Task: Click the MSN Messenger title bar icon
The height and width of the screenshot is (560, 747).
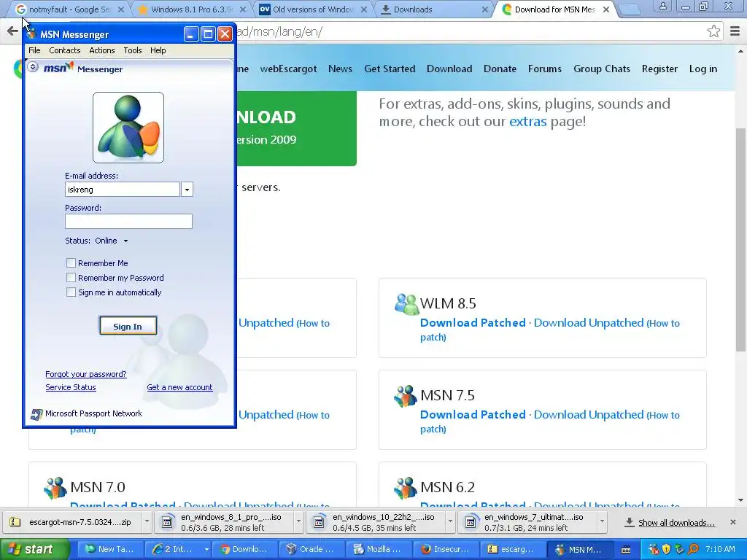Action: pos(32,34)
